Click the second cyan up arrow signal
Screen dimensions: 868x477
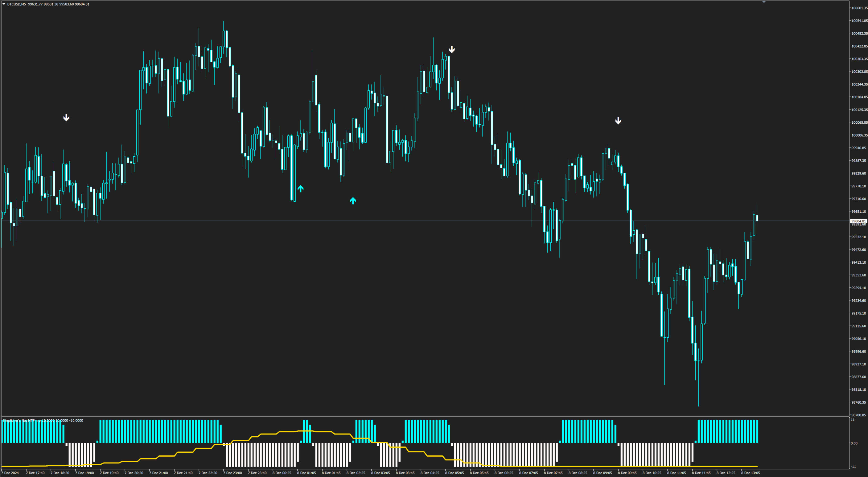click(353, 201)
